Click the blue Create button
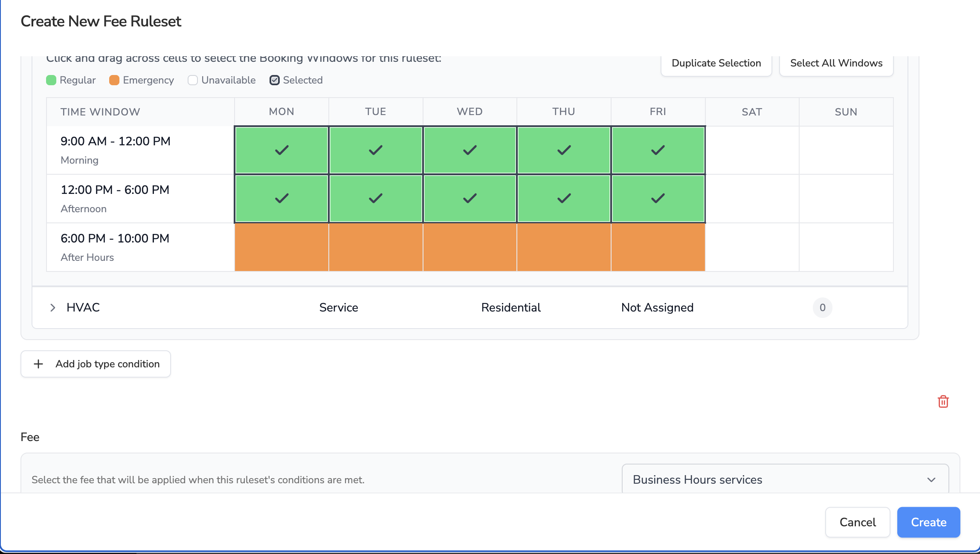980x554 pixels. (928, 522)
